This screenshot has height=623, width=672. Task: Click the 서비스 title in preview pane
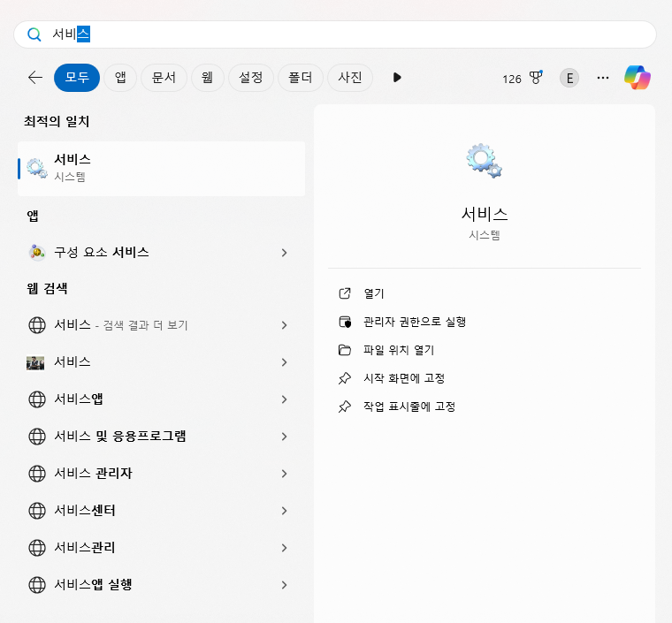pos(485,214)
